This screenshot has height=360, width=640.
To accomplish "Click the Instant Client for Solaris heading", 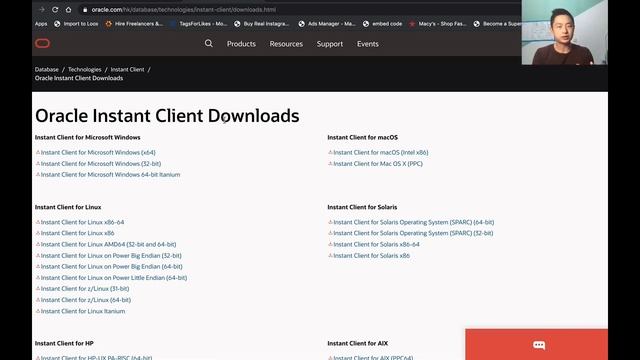I will pos(362,207).
